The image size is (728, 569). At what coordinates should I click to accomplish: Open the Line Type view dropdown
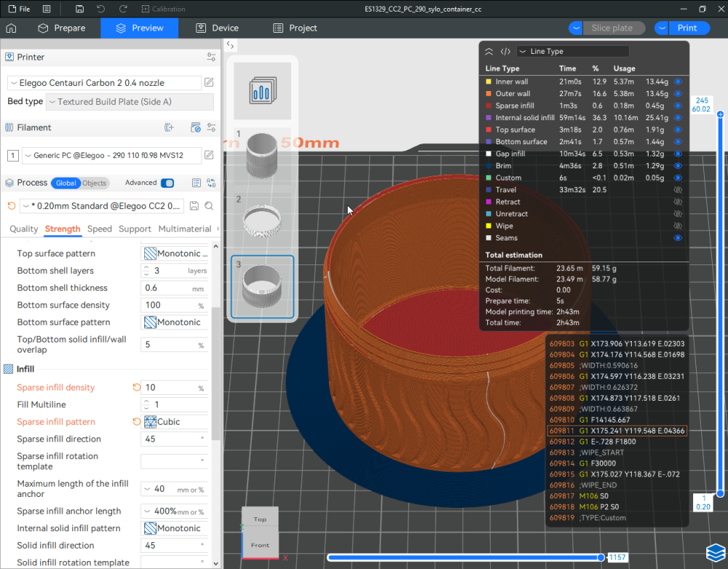(572, 52)
